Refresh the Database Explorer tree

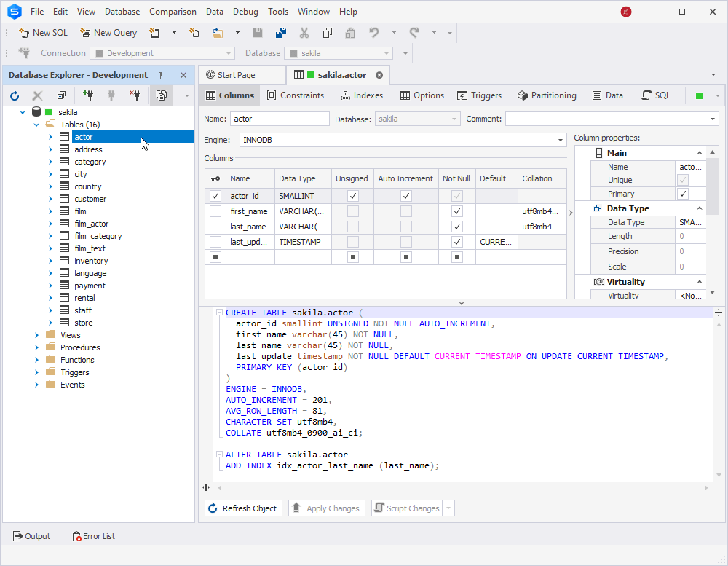click(15, 95)
